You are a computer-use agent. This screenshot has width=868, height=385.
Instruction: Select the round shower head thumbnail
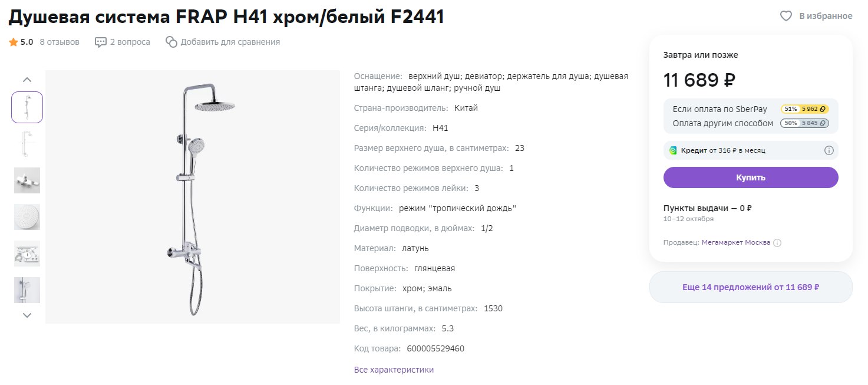pos(27,217)
